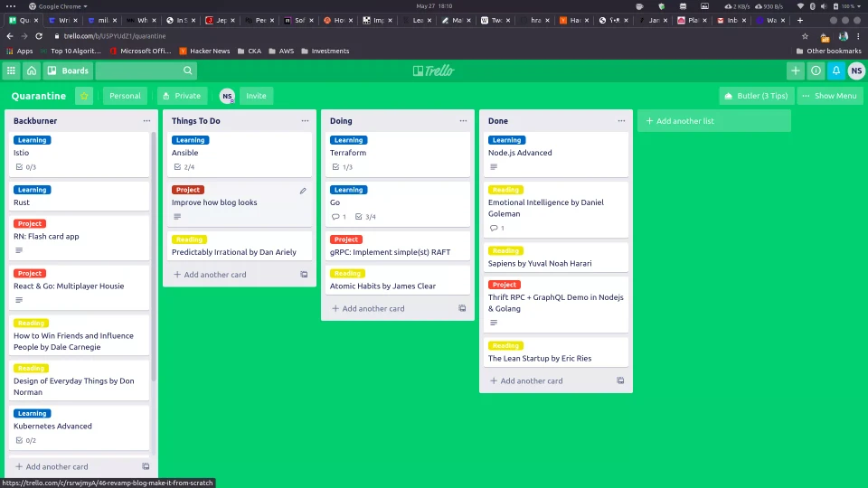
Task: Open Backburner list actions menu
Action: click(x=146, y=120)
